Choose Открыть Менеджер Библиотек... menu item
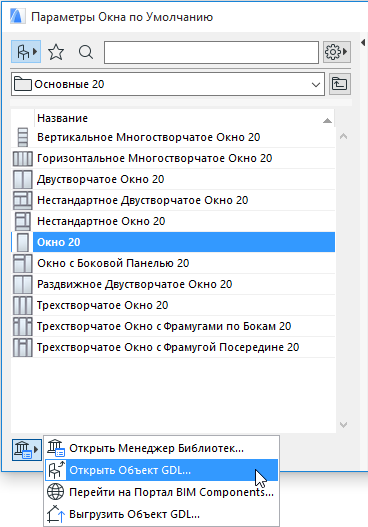Screen dimensions: 368x527 [x=161, y=448]
